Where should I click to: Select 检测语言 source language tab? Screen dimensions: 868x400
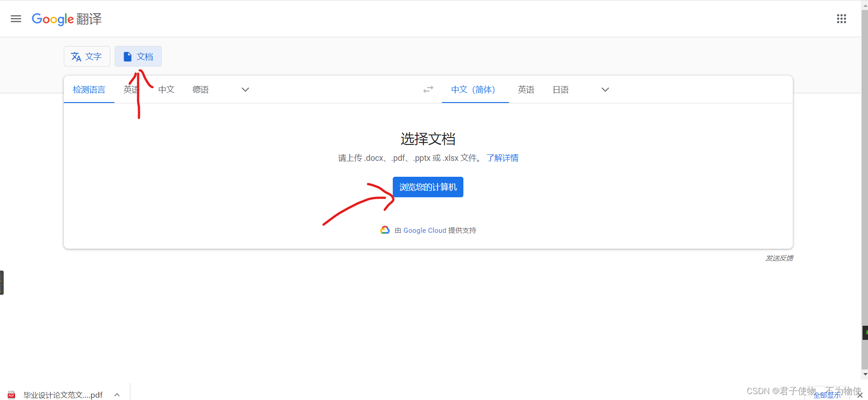point(89,90)
